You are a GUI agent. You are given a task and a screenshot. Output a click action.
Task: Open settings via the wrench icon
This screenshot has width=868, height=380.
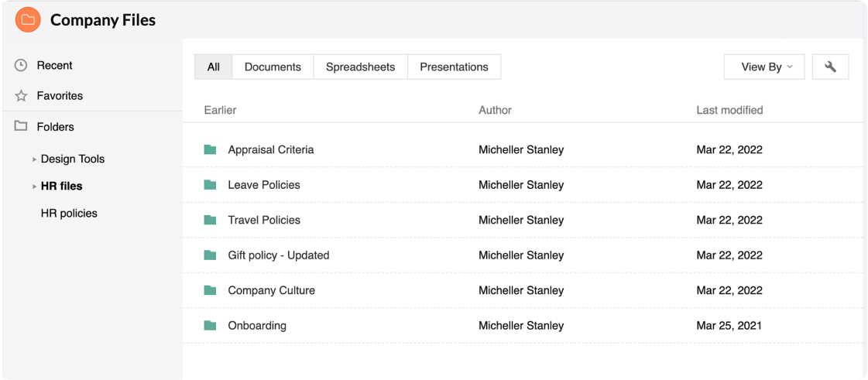click(830, 67)
